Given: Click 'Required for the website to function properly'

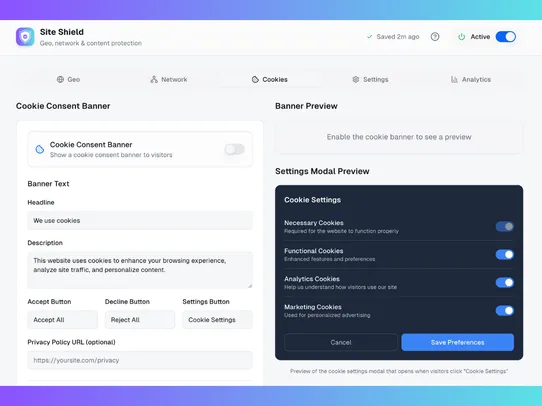Looking at the screenshot, I should [x=342, y=231].
